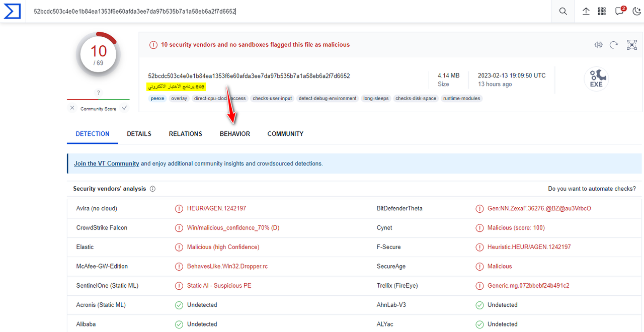This screenshot has height=332, width=644.
Task: Click the highlighted .exe file name
Action: click(x=176, y=87)
